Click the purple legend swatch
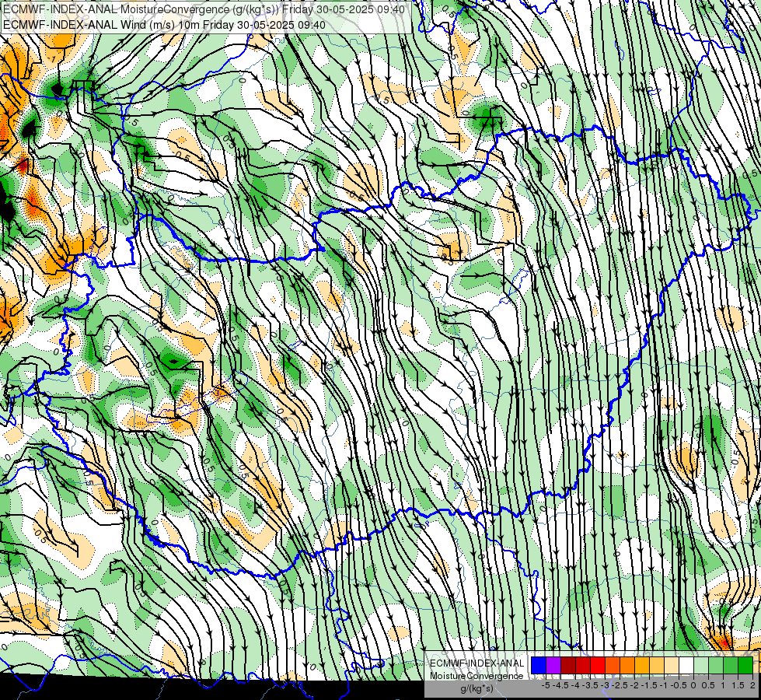 553,665
